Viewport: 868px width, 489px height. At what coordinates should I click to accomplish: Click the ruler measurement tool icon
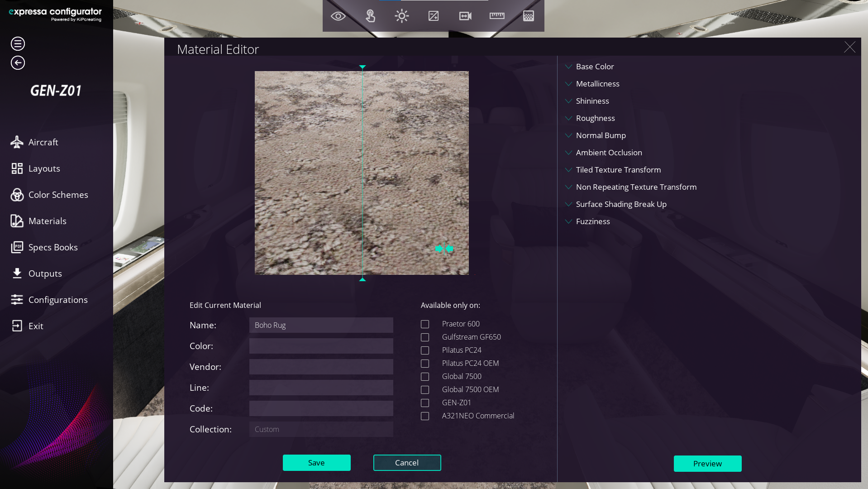tap(497, 16)
